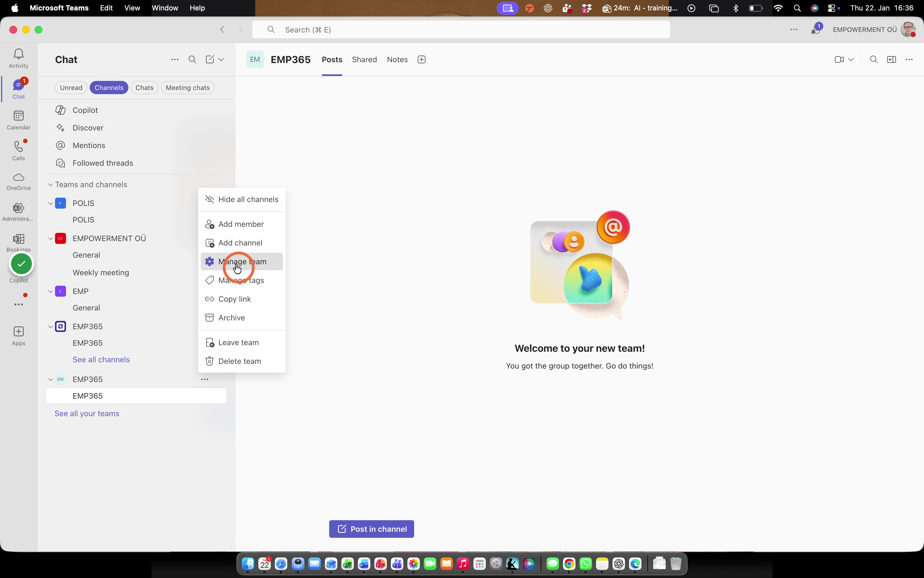Toggle the Channels filter pill
924x578 pixels.
[x=109, y=88]
